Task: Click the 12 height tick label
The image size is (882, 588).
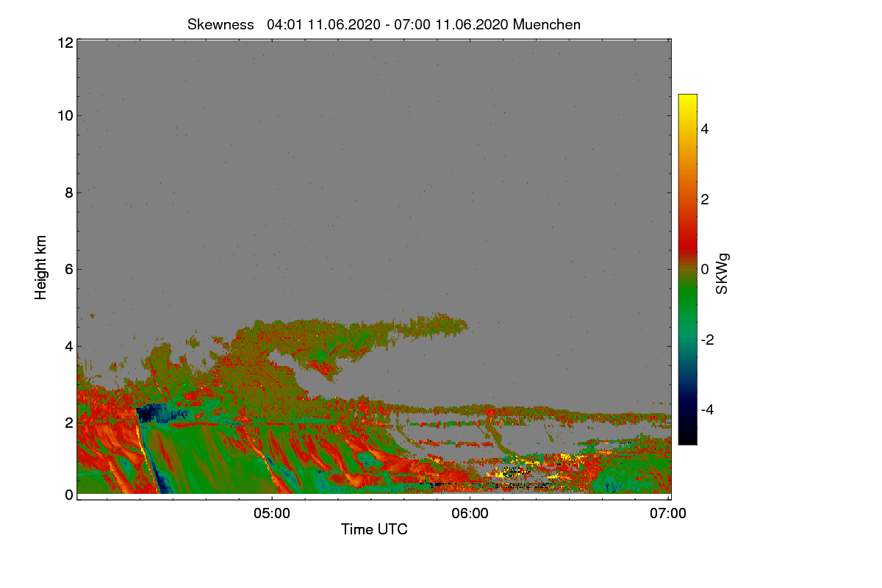Action: coord(65,43)
